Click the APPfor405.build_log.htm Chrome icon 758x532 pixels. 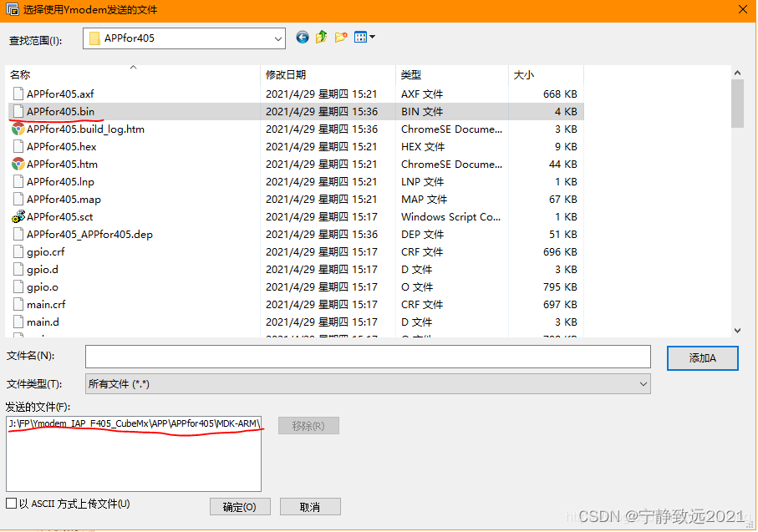pyautogui.click(x=18, y=129)
